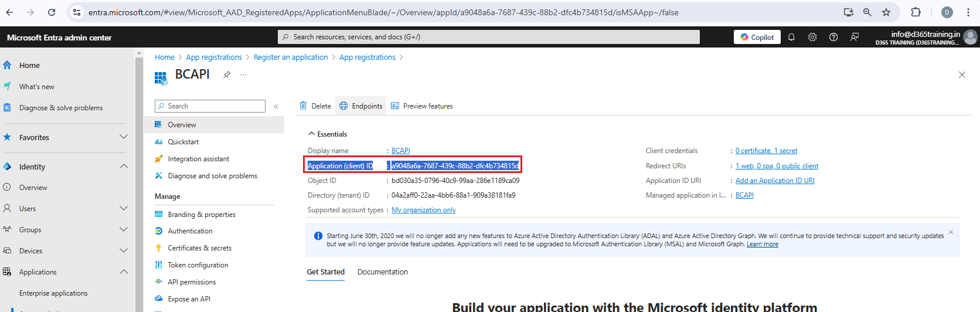Open the more options ellipsis beside BCAPI
Screen dimensions: 980x312
[243, 74]
